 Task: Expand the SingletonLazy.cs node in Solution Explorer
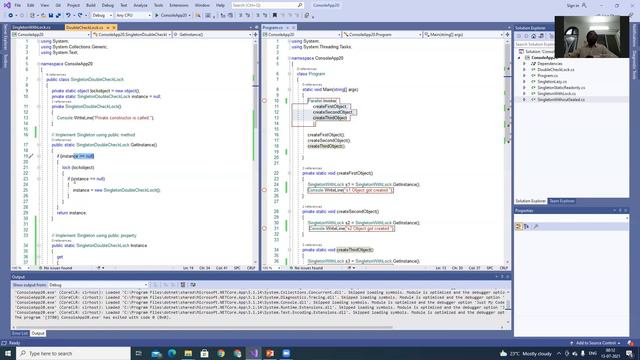[x=524, y=82]
